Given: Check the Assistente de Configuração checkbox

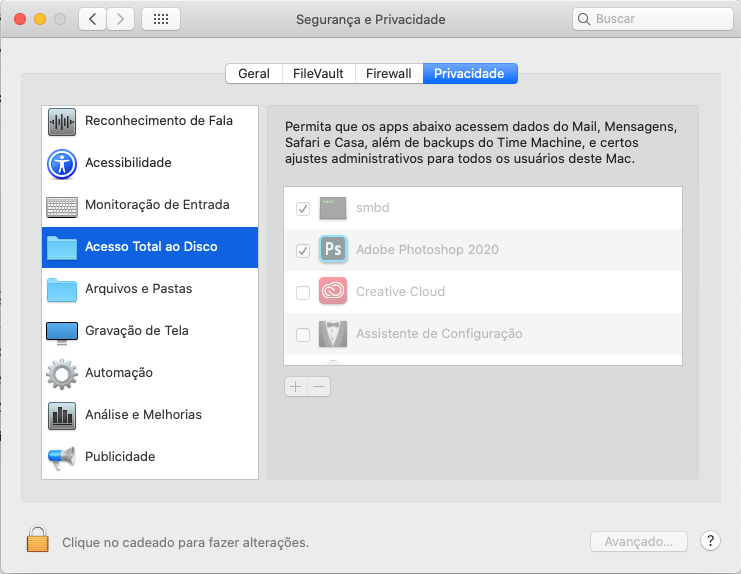Looking at the screenshot, I should click(x=302, y=334).
